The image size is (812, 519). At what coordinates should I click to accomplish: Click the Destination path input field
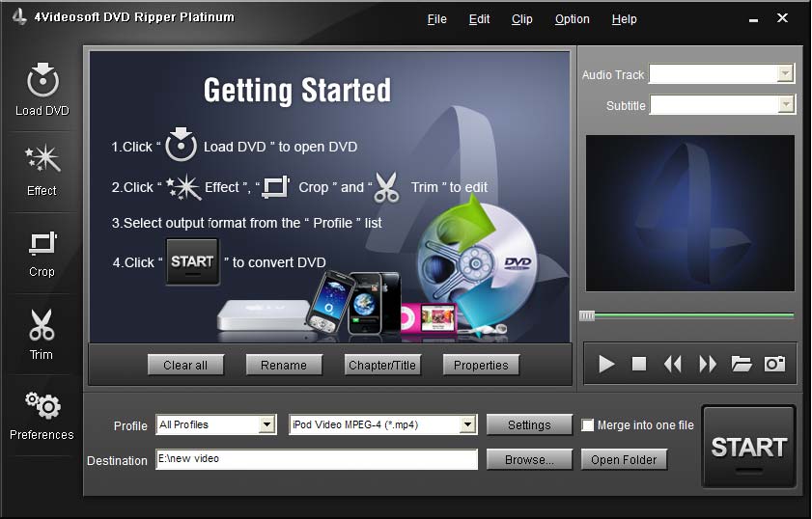317,459
